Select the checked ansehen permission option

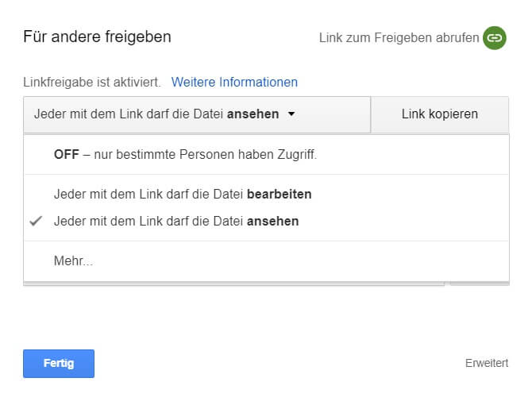tap(266, 221)
